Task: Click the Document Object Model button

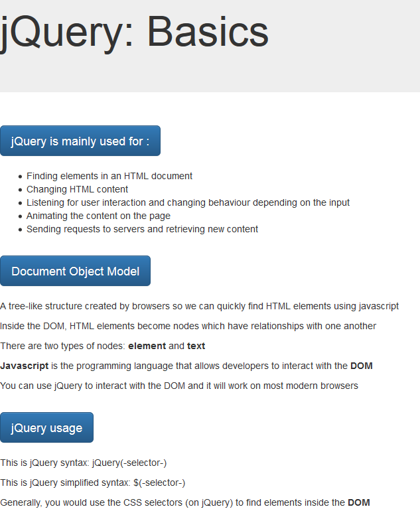Action: coord(75,271)
